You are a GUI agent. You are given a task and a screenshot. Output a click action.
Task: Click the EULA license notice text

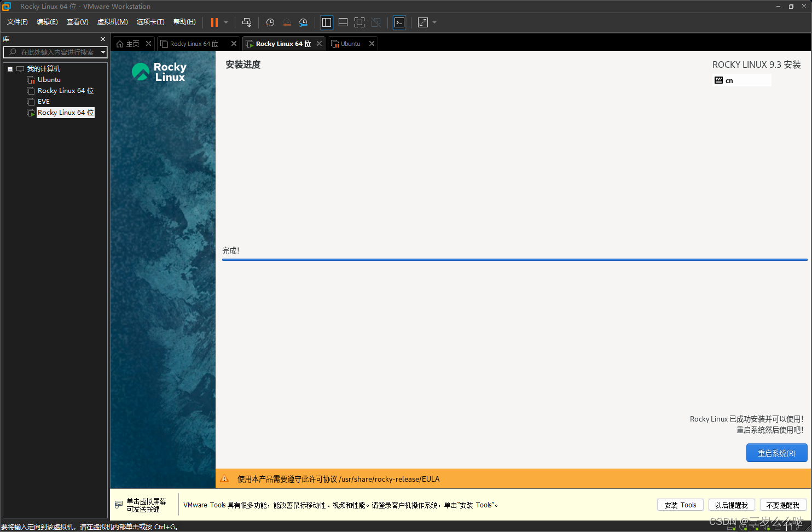point(338,479)
